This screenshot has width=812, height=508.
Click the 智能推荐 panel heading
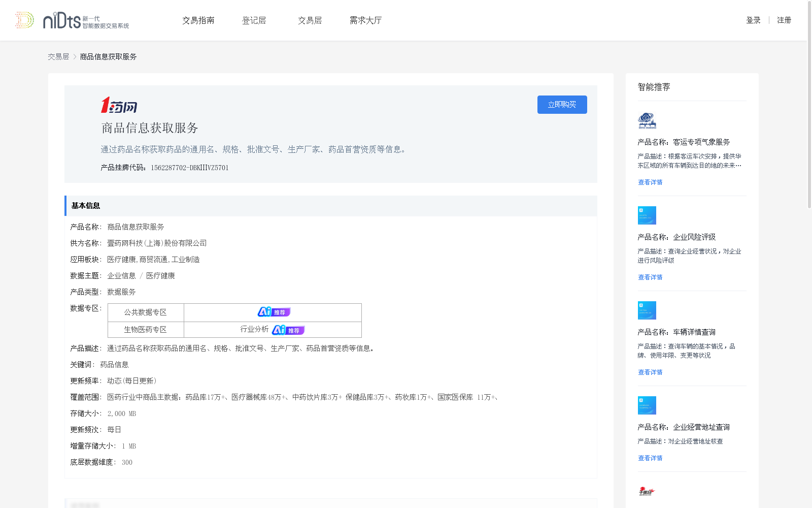[654, 87]
